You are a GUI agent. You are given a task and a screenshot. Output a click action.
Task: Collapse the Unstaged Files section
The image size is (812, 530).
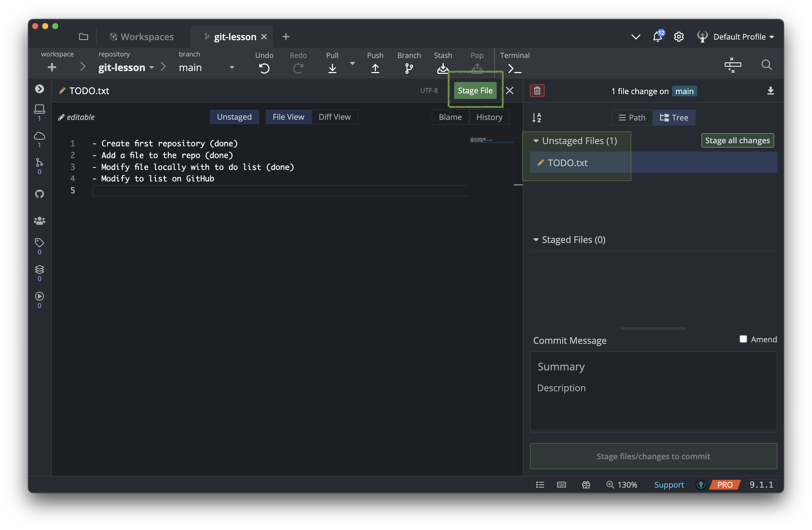(x=536, y=141)
